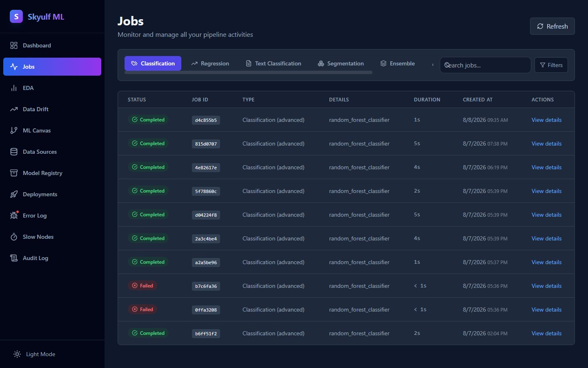This screenshot has height=368, width=588.
Task: Click job ID chip 815d0707
Action: point(206,144)
